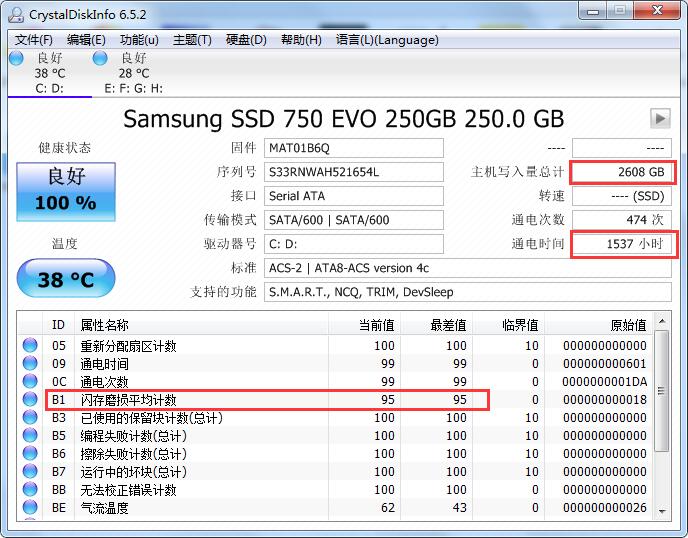Select the 擦除失败计数(总计) row
This screenshot has width=688, height=538.
336,453
